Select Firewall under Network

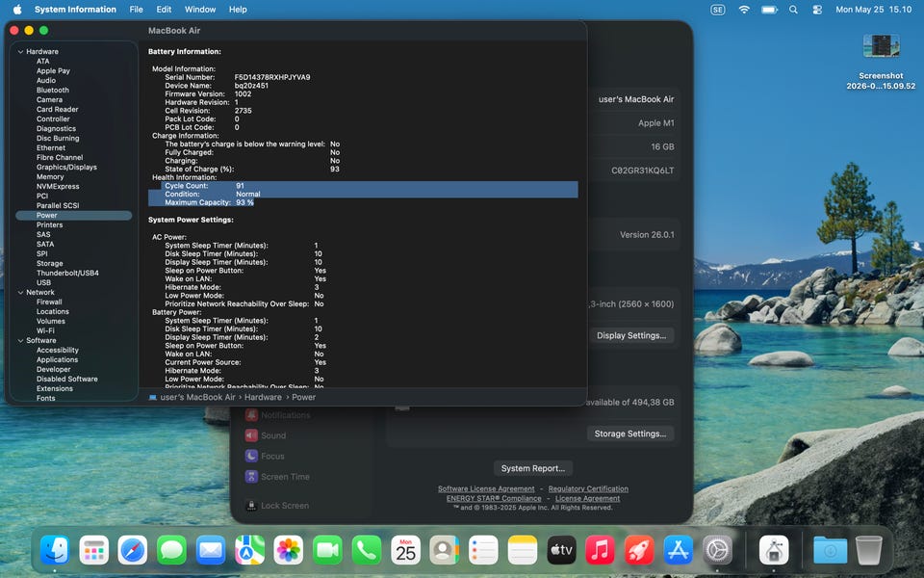[49, 302]
